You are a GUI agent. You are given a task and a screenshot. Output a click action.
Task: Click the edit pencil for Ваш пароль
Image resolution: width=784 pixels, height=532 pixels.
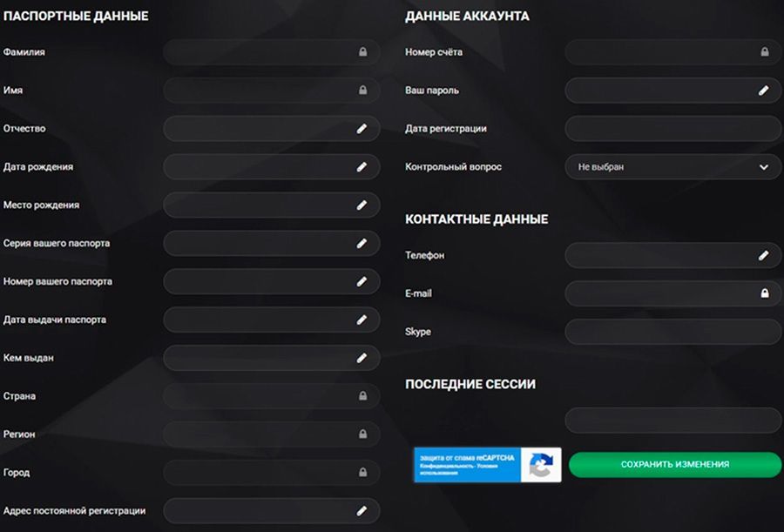click(764, 90)
